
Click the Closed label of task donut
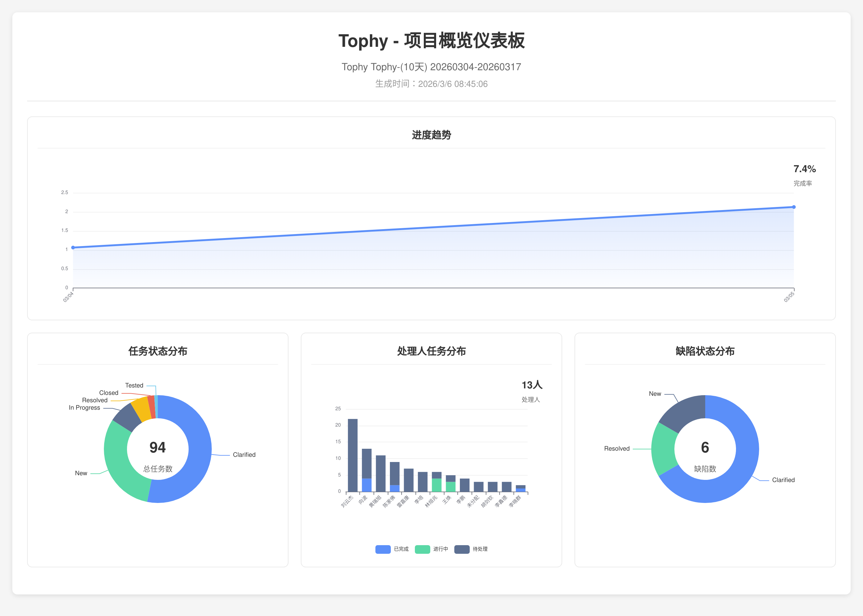pos(109,393)
